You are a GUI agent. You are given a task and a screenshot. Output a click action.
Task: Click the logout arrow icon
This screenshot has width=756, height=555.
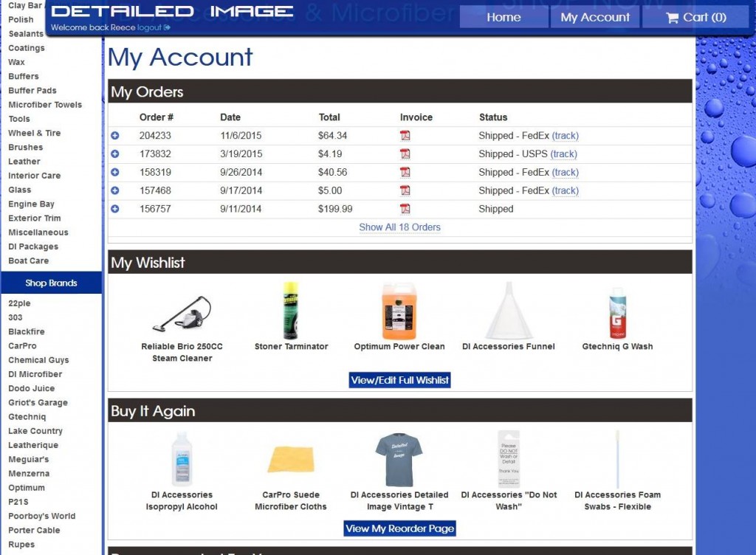pyautogui.click(x=168, y=28)
